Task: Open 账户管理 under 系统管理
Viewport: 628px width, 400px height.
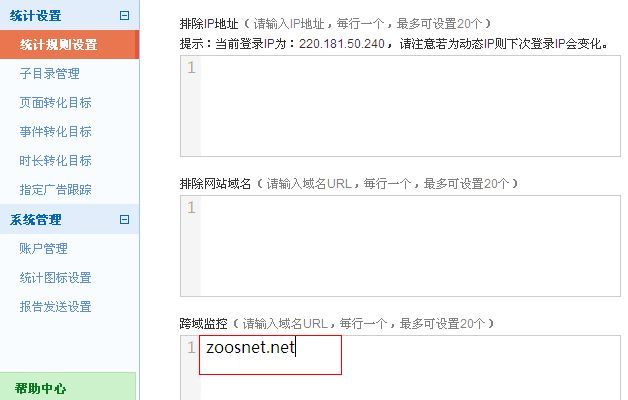Action: 44,249
